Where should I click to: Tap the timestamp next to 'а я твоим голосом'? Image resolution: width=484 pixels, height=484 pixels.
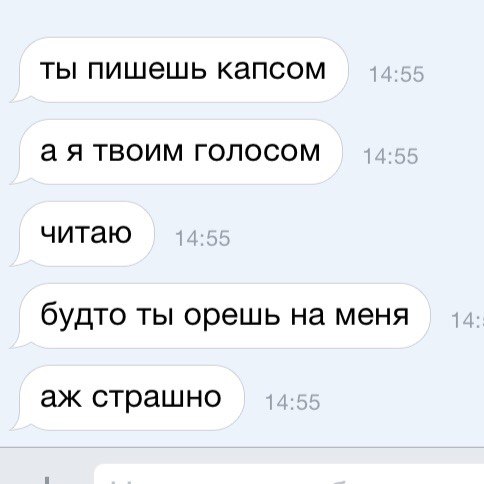click(x=390, y=156)
